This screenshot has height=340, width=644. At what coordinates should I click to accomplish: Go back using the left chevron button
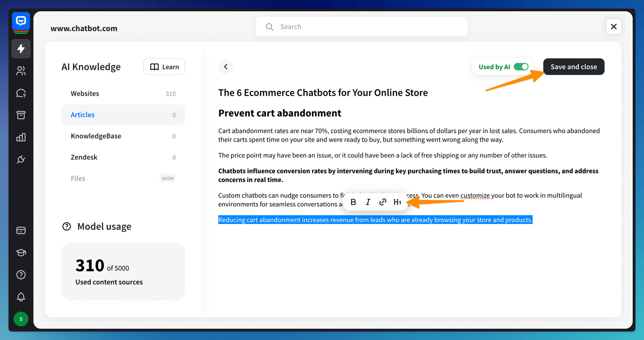pyautogui.click(x=226, y=67)
